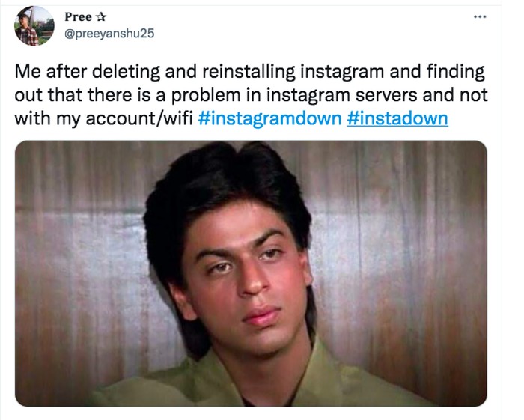Click Pree's profile avatar picture

[34, 26]
